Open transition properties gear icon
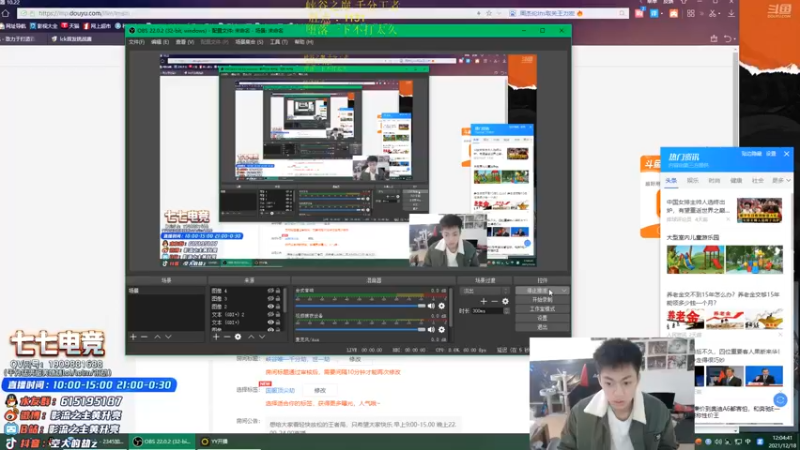Viewport: 800px width, 450px height. click(x=505, y=301)
